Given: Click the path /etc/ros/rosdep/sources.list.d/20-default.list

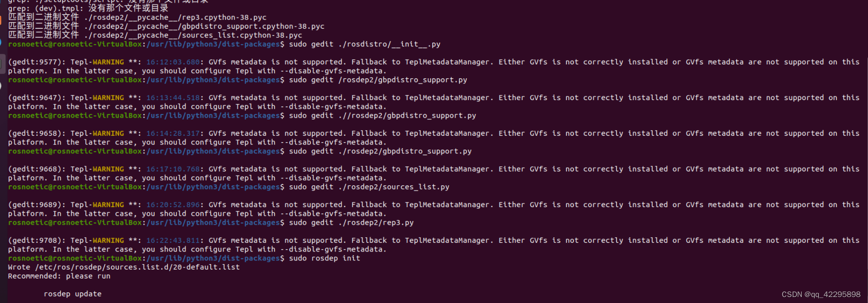Looking at the screenshot, I should point(137,267).
